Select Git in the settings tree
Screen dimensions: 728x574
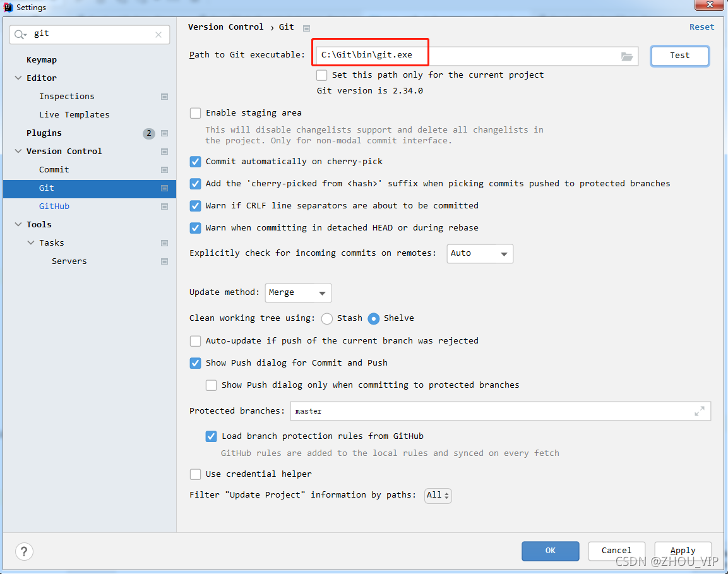coord(89,188)
